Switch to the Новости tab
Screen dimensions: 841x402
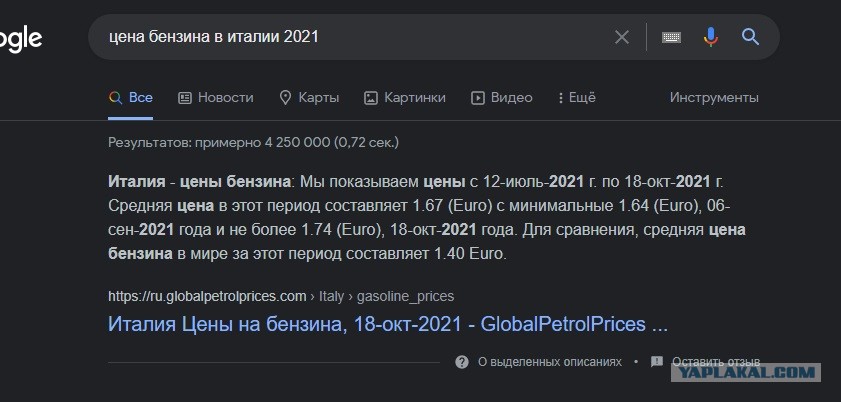216,98
